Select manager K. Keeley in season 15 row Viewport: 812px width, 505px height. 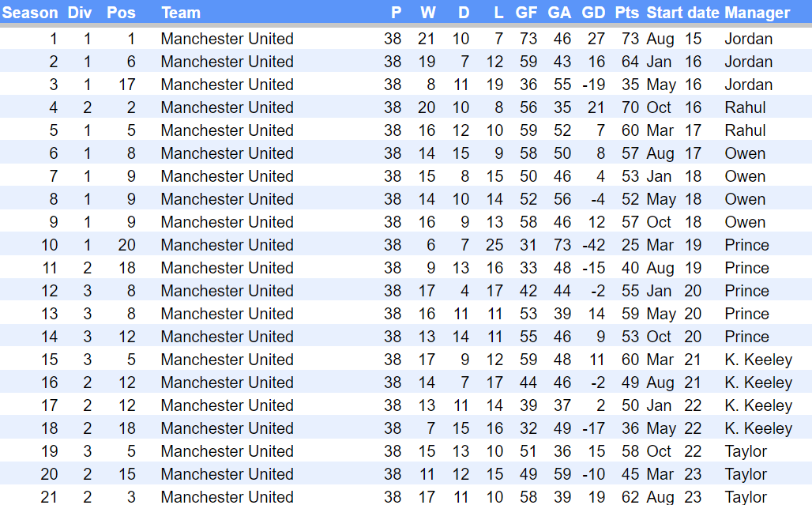[757, 360]
